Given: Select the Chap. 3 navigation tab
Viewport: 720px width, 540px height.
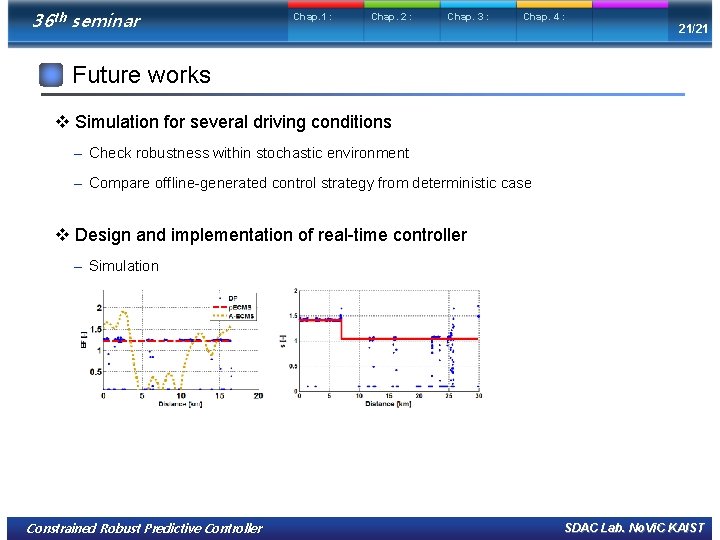Looking at the screenshot, I should coord(478,21).
